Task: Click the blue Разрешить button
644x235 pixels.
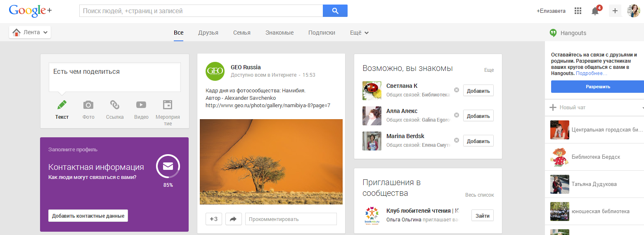Action: 598,87
